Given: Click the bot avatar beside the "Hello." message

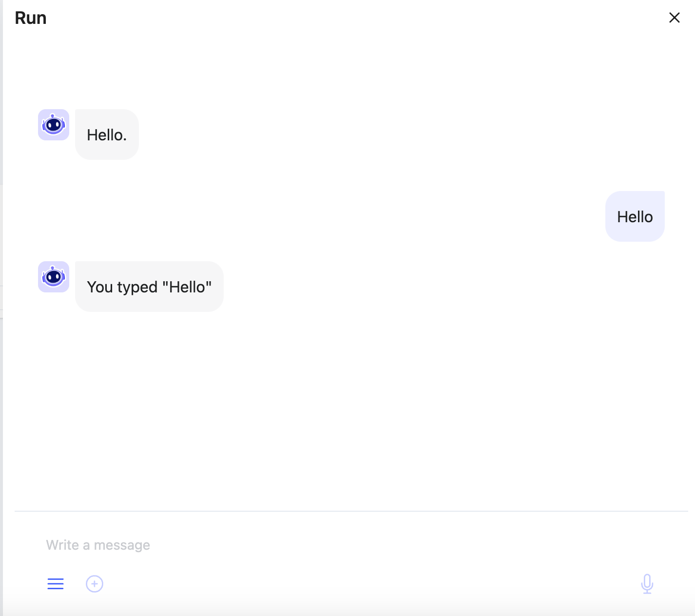Looking at the screenshot, I should [54, 125].
